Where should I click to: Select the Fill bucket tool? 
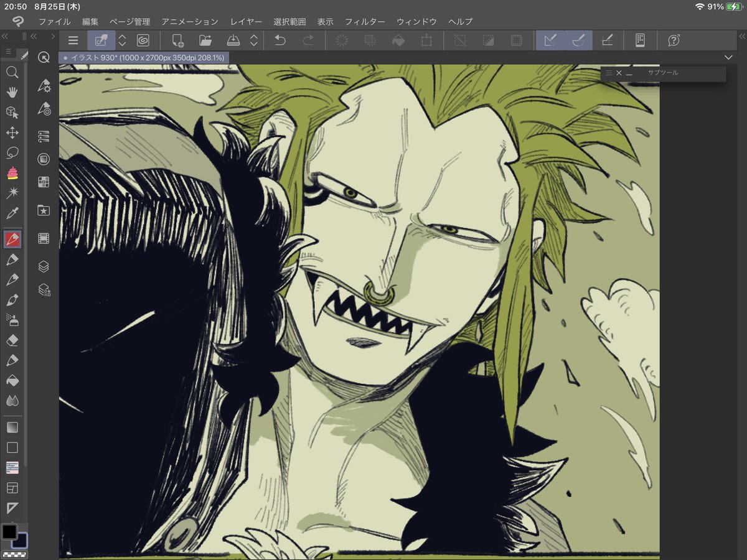tap(12, 380)
